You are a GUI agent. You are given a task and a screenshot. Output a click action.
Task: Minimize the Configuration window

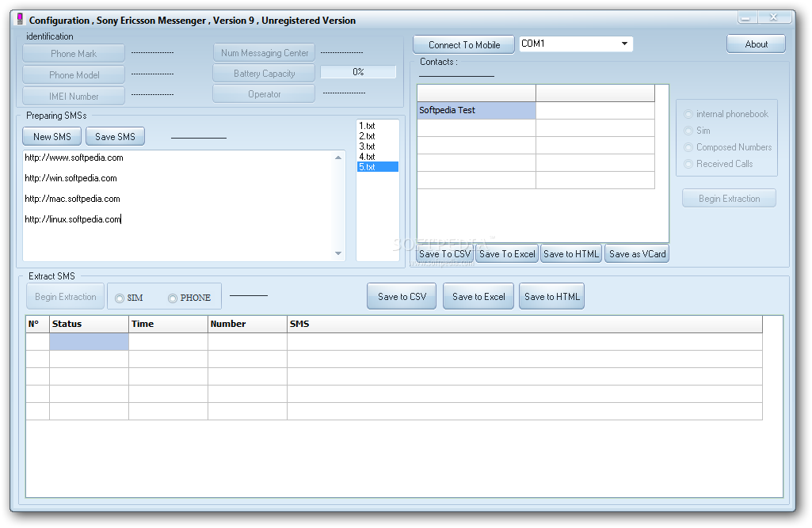(747, 17)
